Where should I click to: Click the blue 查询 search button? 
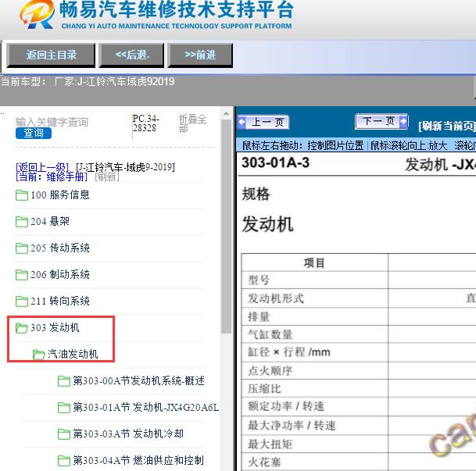pyautogui.click(x=34, y=133)
